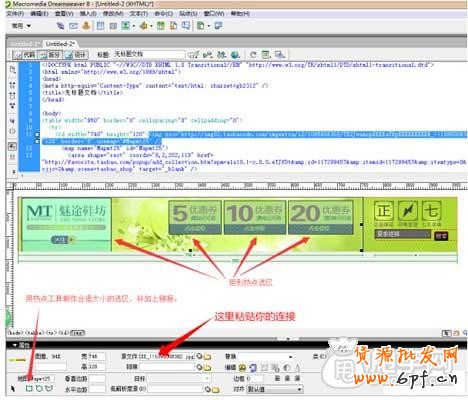Click the Brightness and Contrast edit icon
Viewport: 468px width, 400px height.
286,367
